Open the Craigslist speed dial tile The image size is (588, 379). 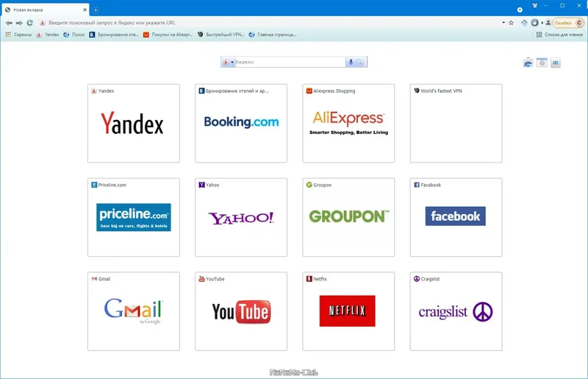(x=456, y=311)
